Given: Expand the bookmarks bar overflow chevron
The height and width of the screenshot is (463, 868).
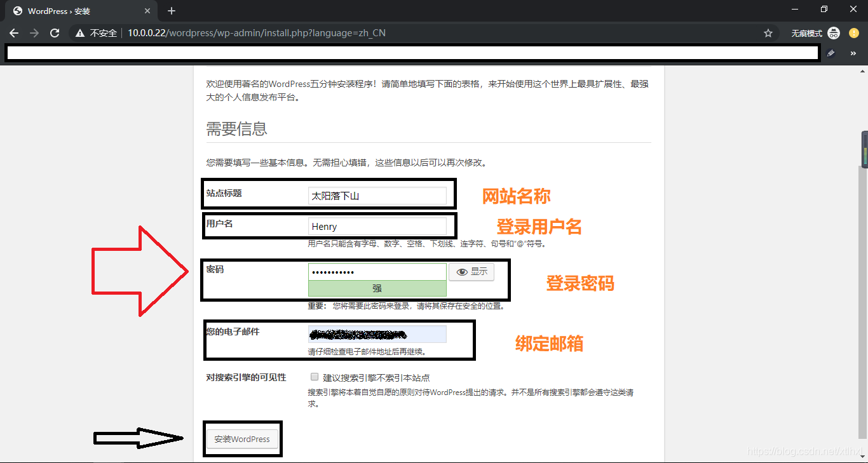Looking at the screenshot, I should [853, 53].
